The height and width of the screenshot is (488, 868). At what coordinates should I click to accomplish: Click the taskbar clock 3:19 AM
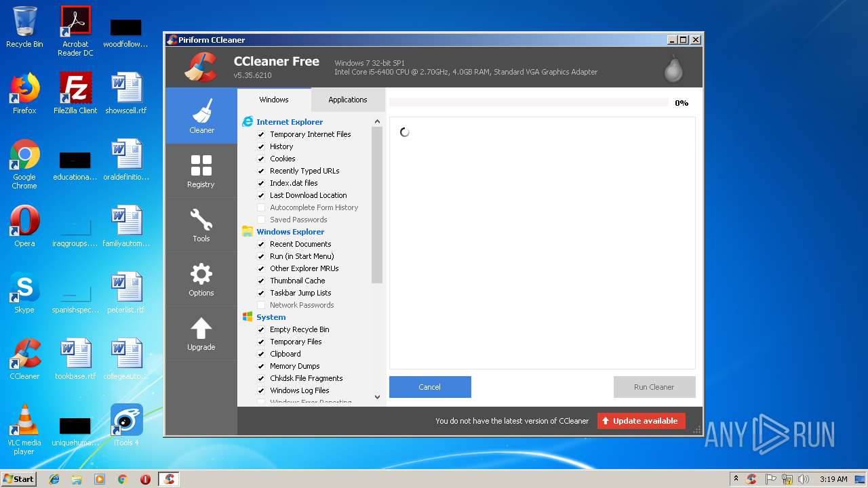[833, 479]
